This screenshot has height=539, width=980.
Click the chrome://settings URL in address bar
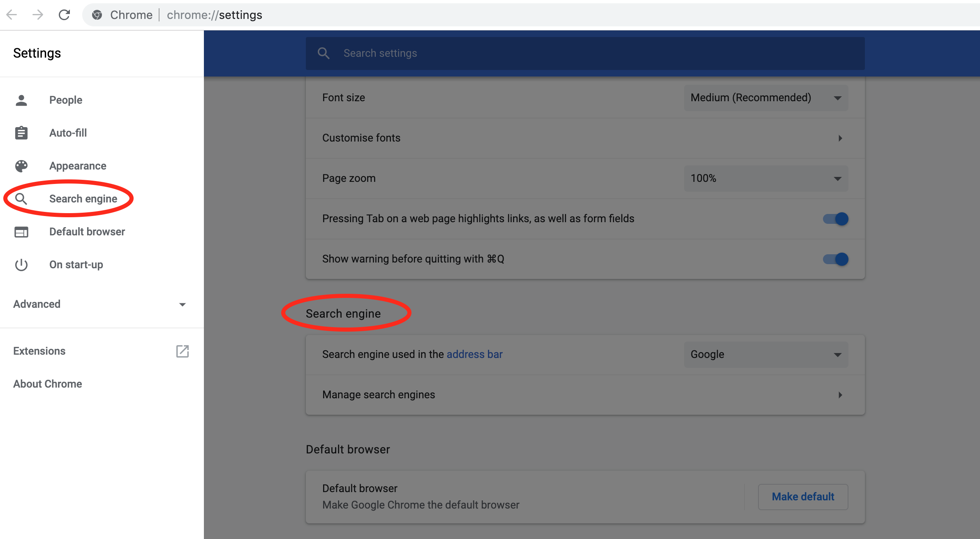[215, 15]
